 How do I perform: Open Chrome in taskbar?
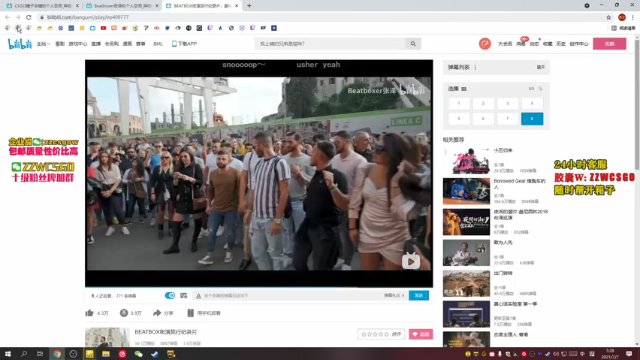(57, 354)
